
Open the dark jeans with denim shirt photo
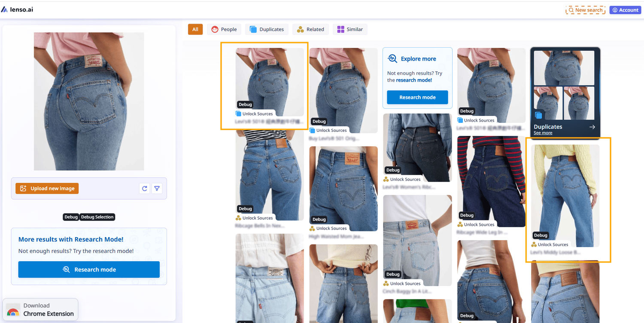[x=417, y=147]
